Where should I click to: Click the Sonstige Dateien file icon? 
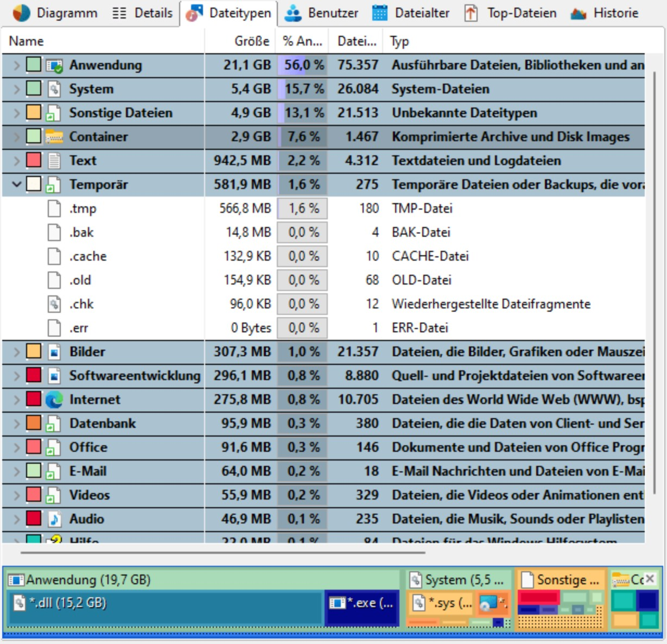pos(54,113)
